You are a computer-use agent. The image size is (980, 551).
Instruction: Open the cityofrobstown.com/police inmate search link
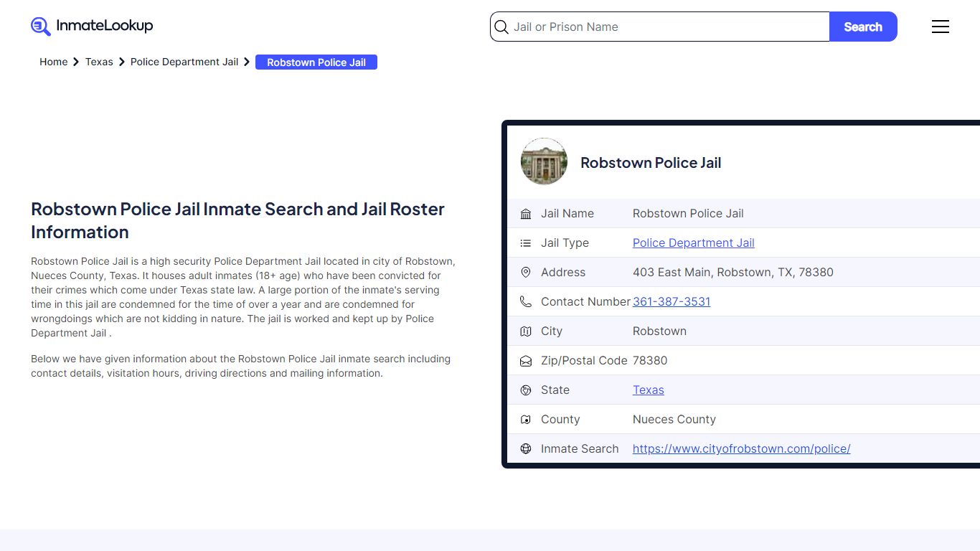point(741,448)
